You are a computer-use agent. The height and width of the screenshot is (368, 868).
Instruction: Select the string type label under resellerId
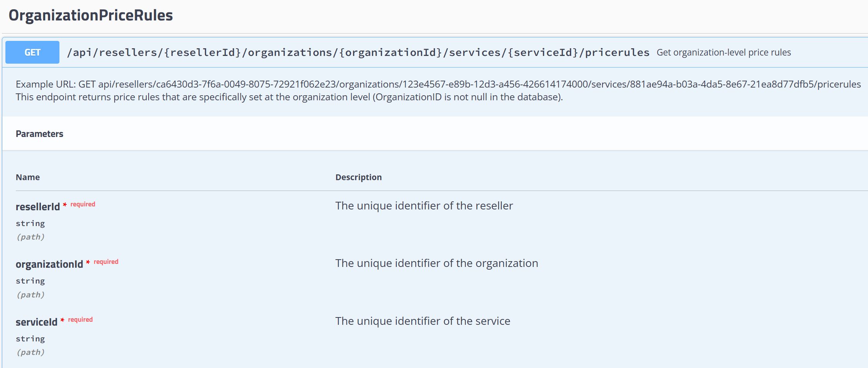[30, 223]
